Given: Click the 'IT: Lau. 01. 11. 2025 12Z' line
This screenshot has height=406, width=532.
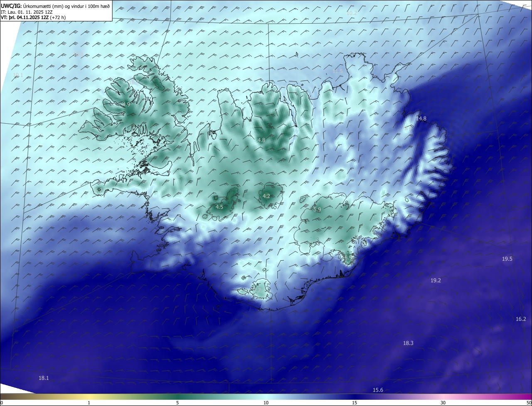Looking at the screenshot, I should [27, 12].
